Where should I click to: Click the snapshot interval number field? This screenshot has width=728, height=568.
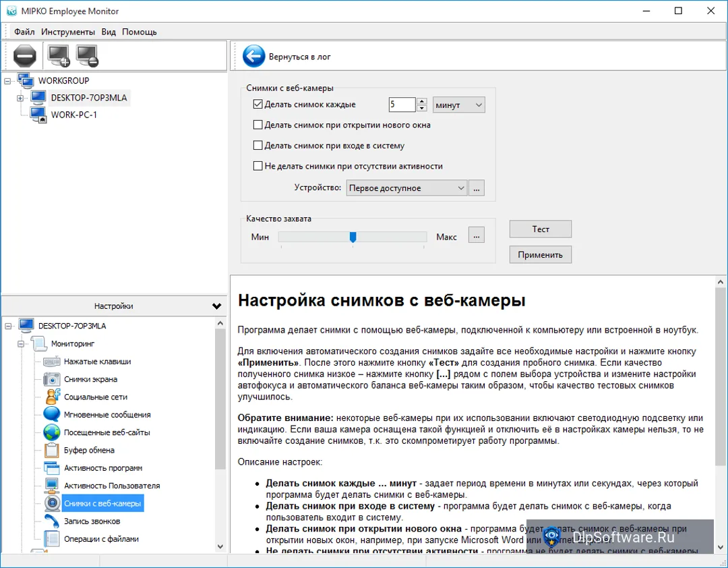pos(402,105)
